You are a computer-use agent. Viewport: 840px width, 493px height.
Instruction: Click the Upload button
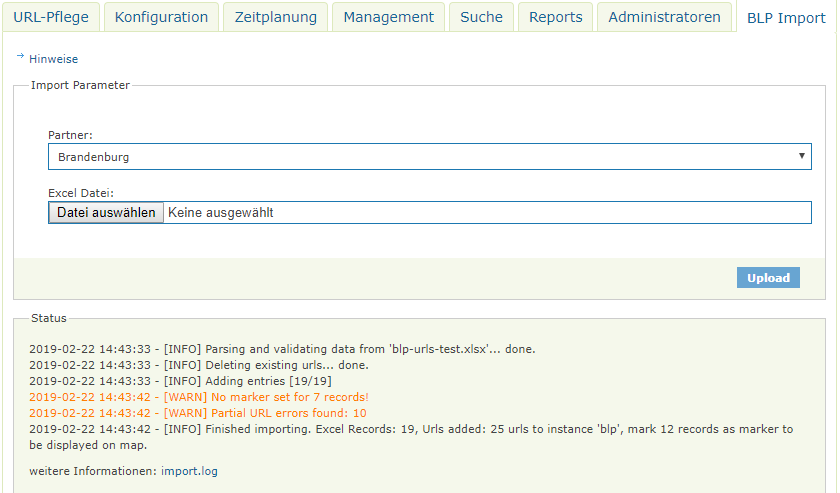point(768,278)
